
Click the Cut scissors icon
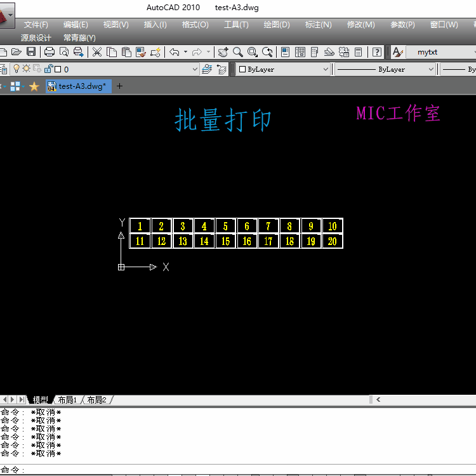coord(97,52)
